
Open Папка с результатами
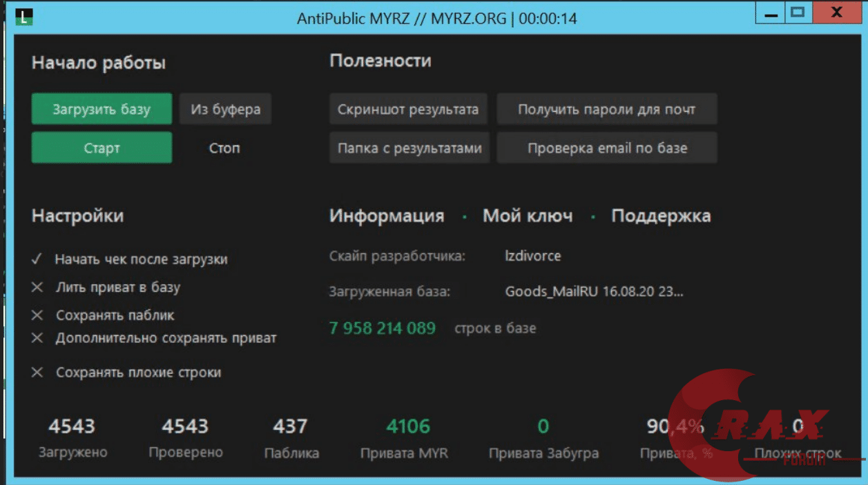[409, 148]
